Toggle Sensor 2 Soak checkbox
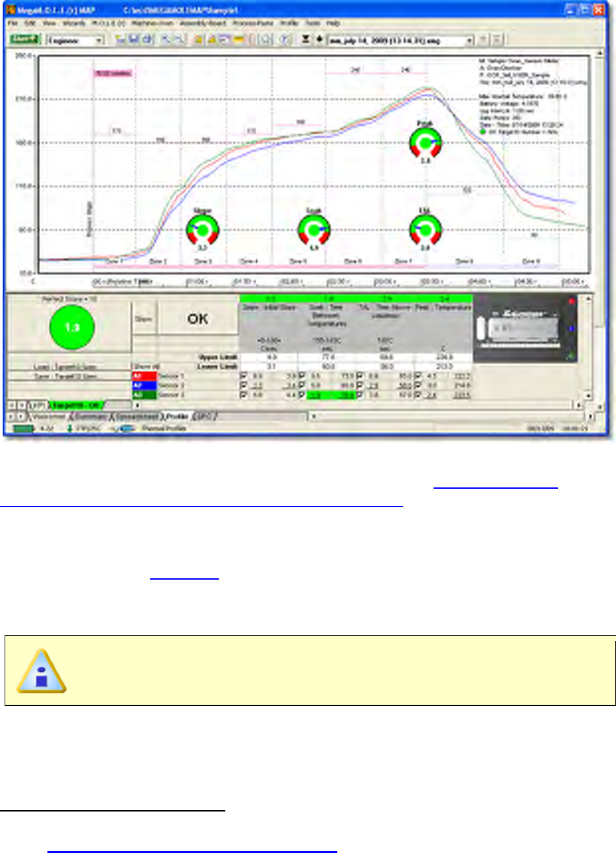The height and width of the screenshot is (853, 616). coord(302,385)
